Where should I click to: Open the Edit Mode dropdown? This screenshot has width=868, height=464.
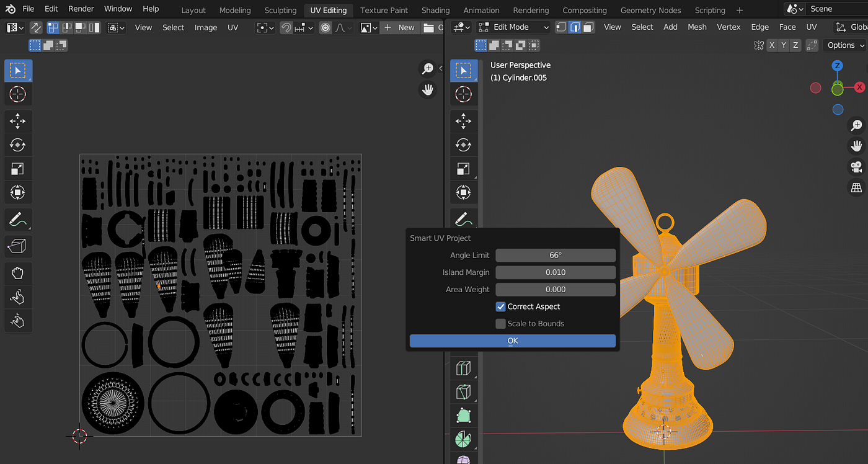(x=515, y=27)
